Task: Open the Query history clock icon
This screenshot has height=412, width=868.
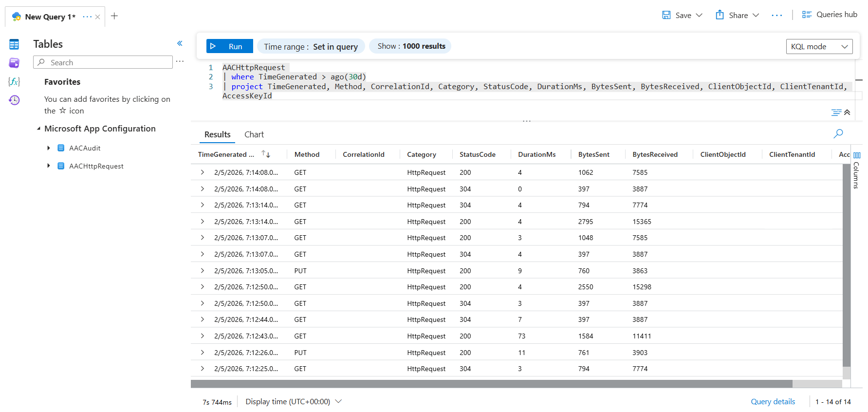Action: point(14,100)
